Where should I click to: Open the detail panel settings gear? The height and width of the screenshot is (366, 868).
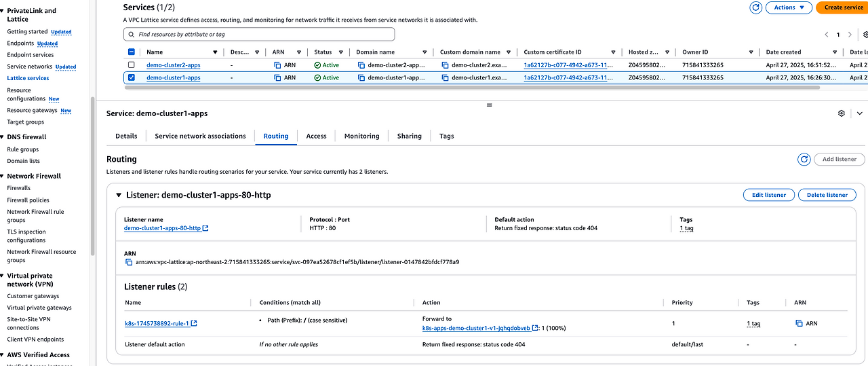(x=842, y=113)
